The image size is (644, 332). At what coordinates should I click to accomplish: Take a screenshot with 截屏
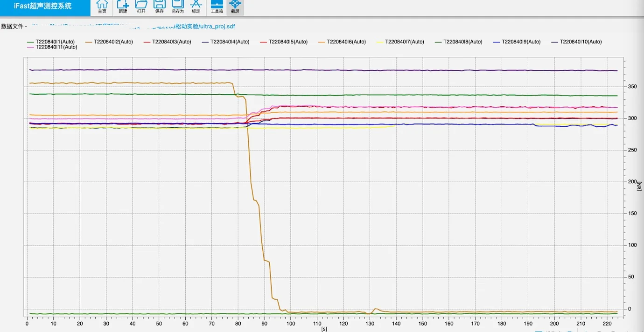(235, 7)
